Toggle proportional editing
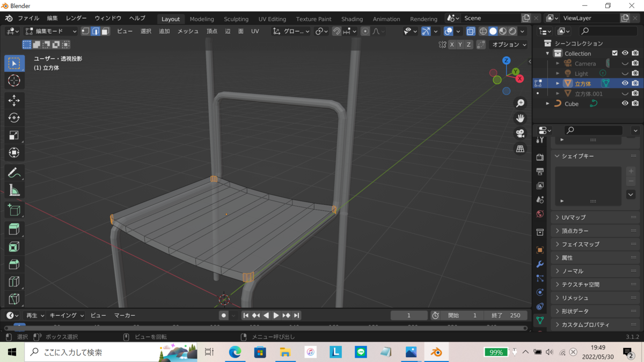Screen dimensions: 644x362 365,31
